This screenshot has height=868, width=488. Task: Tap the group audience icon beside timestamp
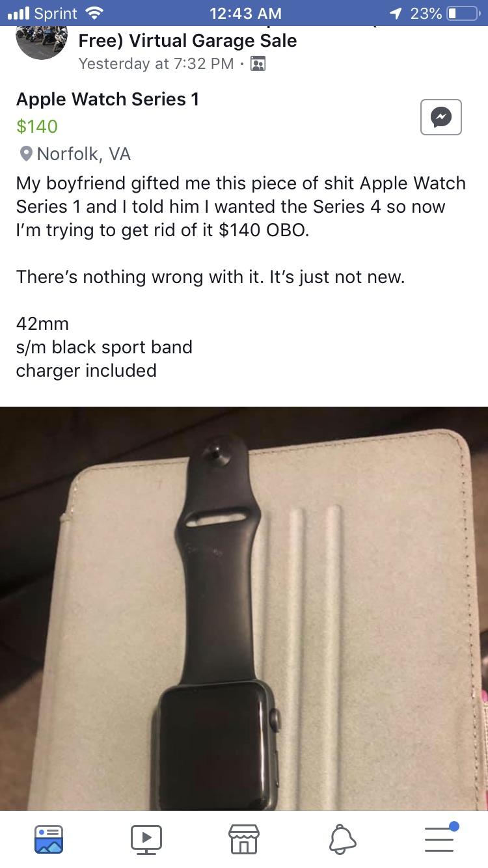[x=258, y=64]
